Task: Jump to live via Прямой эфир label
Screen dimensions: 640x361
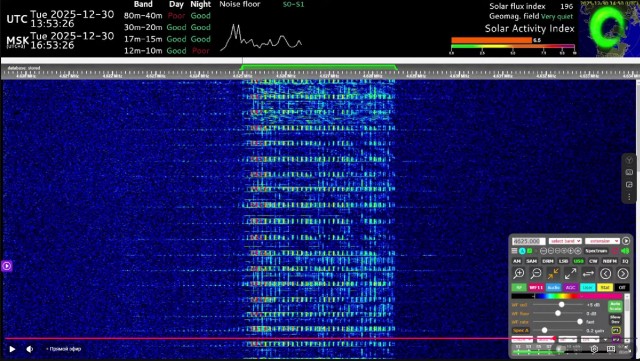Action: [x=64, y=349]
